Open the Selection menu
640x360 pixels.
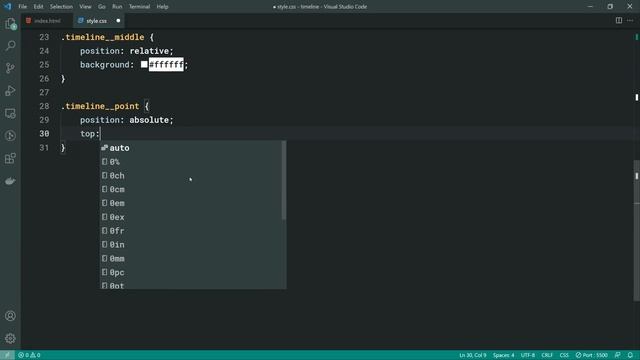(x=61, y=7)
